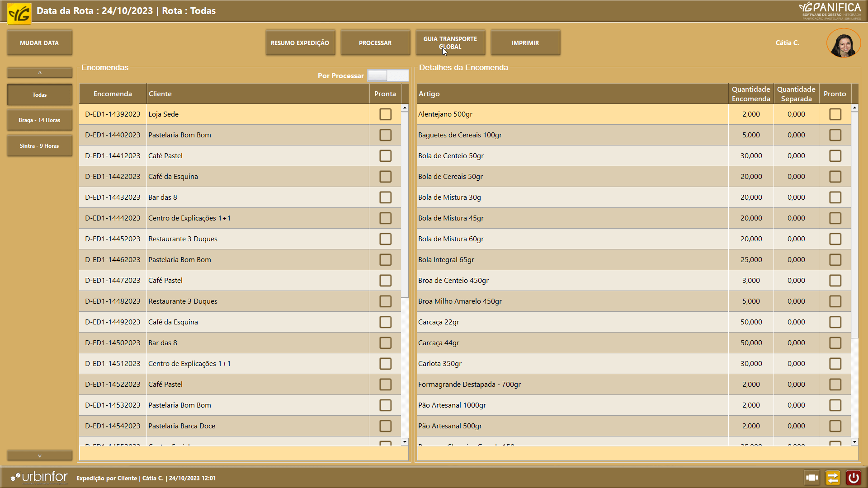Click the yellow swap arrows icon
Viewport: 868px width, 488px height.
pos(832,478)
